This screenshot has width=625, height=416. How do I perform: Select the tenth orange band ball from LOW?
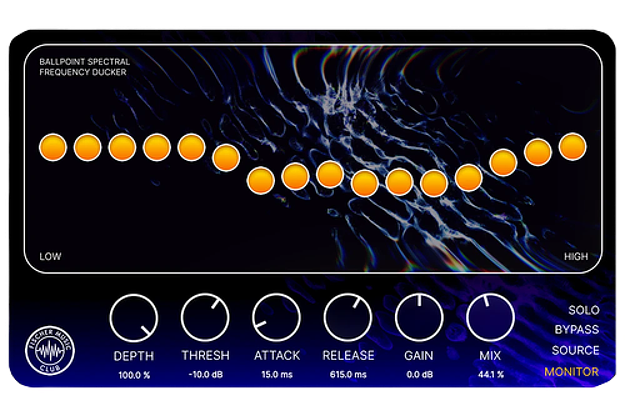(365, 183)
